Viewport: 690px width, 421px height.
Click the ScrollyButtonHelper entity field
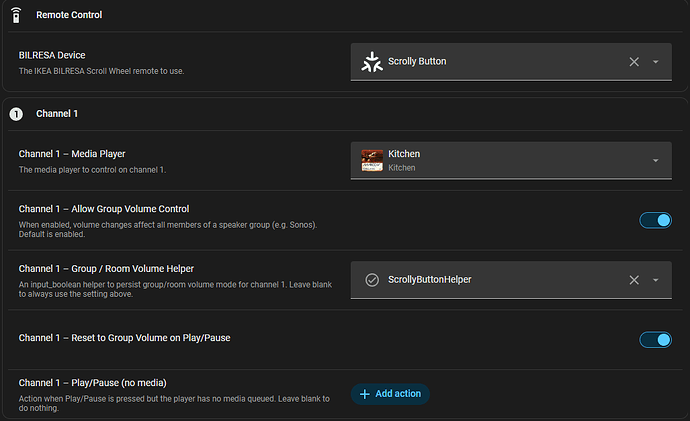[x=511, y=280]
